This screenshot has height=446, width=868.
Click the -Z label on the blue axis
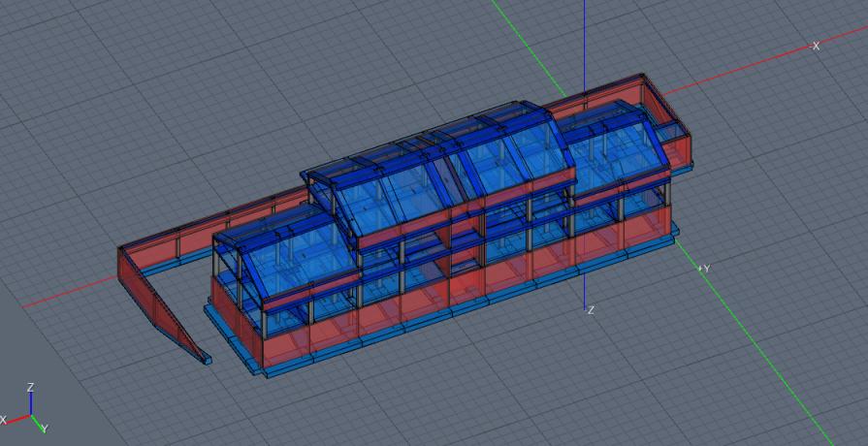coord(590,310)
